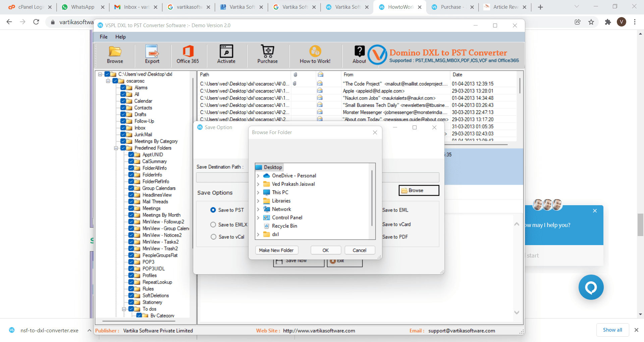The height and width of the screenshot is (342, 644).
Task: Open the vartikasoftware.com web site link
Action: 319,331
